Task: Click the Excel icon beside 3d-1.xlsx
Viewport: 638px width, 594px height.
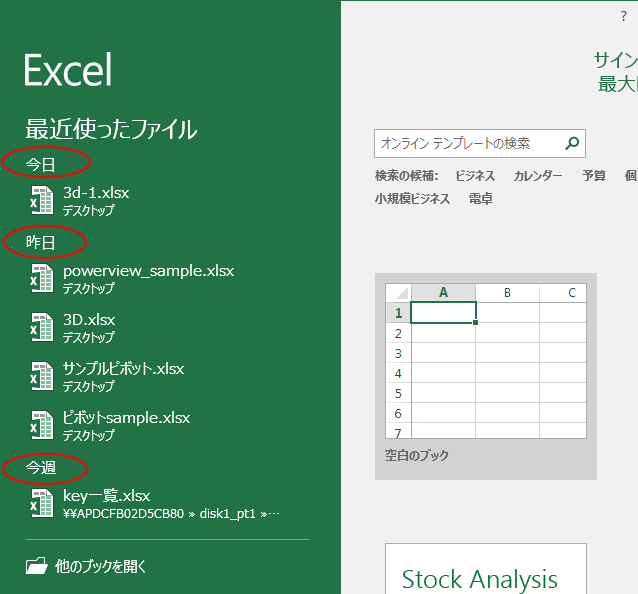Action: [42, 200]
